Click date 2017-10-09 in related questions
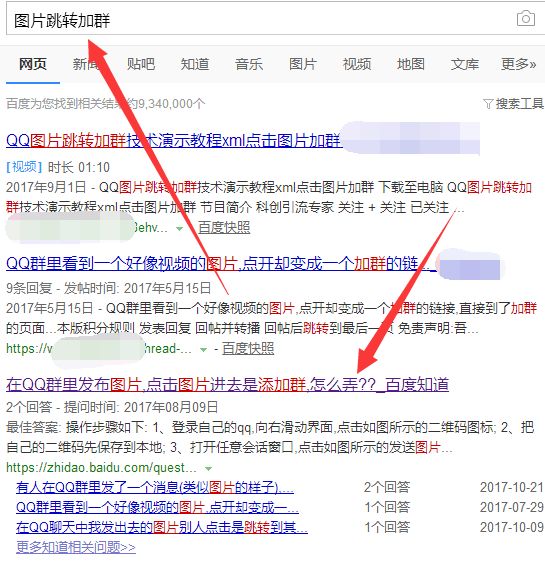This screenshot has height=562, width=545. coord(511,528)
